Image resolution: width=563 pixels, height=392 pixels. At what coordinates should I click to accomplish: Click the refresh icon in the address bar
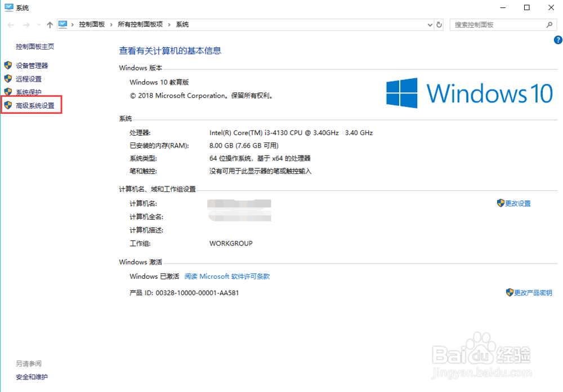coord(439,24)
